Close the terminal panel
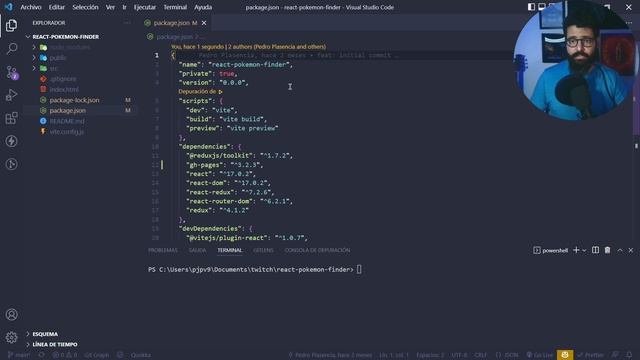The image size is (640, 360). coord(631,250)
